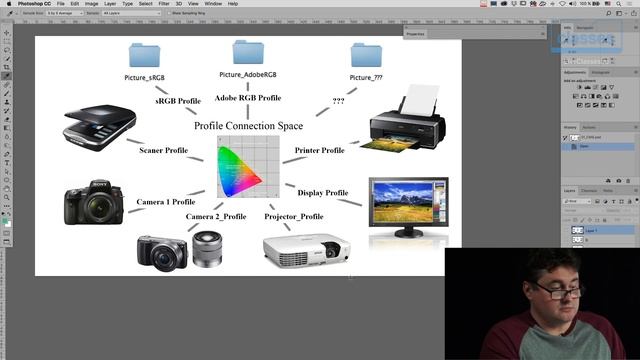Select the Quick Selection tool
640x360 pixels.
(7, 59)
